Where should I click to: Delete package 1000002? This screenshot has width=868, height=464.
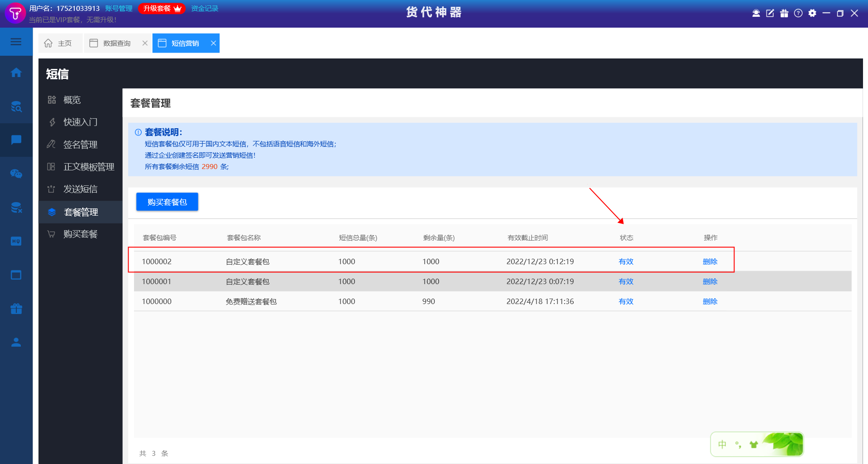pos(710,261)
